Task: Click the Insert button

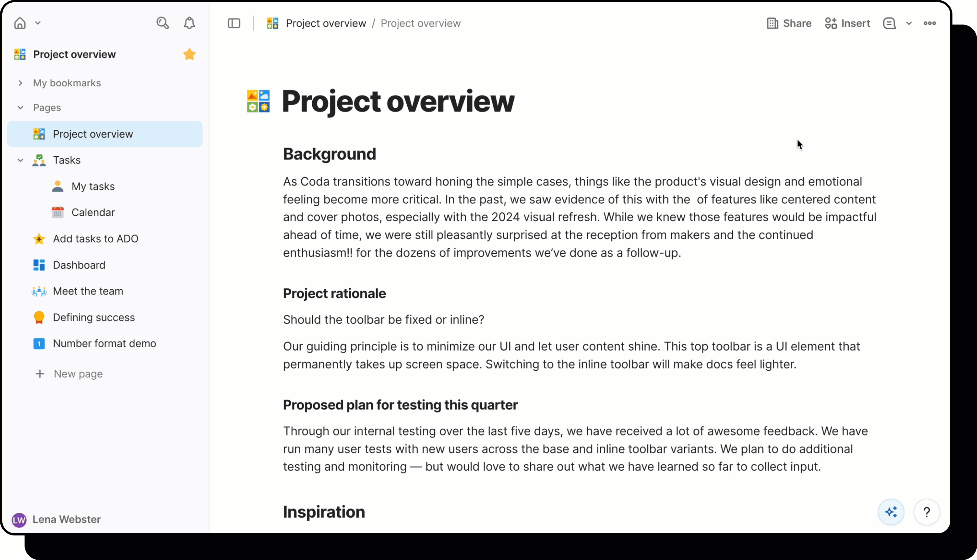Action: (847, 23)
